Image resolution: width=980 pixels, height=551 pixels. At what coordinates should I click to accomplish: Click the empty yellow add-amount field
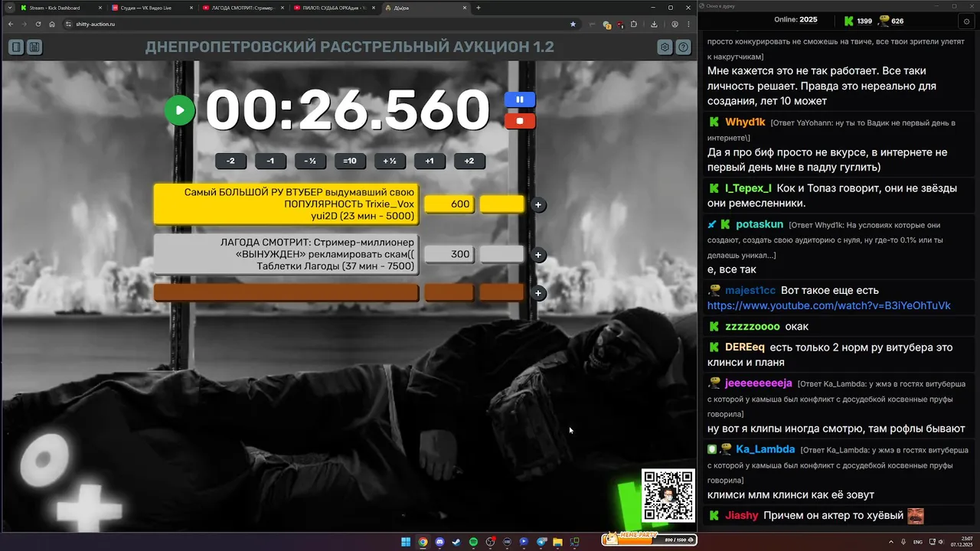pyautogui.click(x=502, y=204)
